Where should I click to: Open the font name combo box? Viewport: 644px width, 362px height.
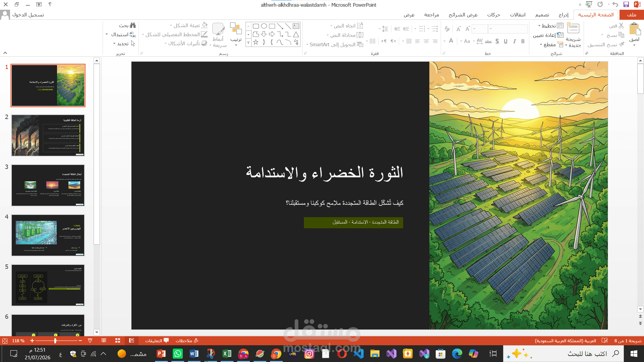tap(508, 29)
